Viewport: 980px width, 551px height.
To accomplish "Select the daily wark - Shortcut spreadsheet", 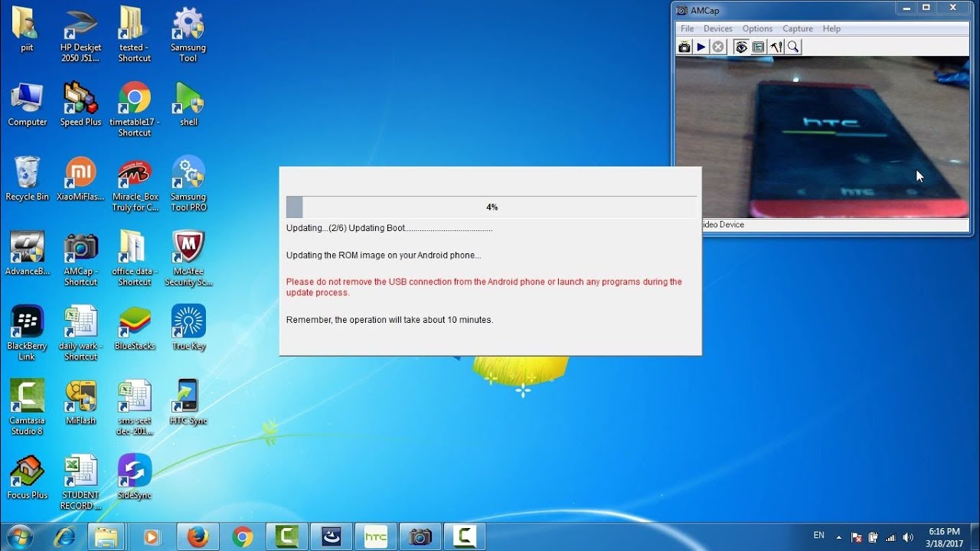I will click(x=80, y=333).
